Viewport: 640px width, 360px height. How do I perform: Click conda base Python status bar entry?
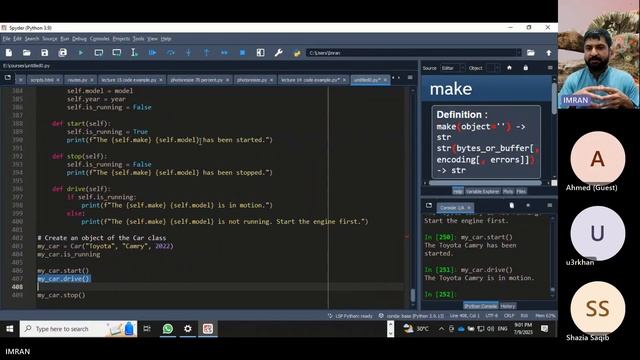click(411, 316)
